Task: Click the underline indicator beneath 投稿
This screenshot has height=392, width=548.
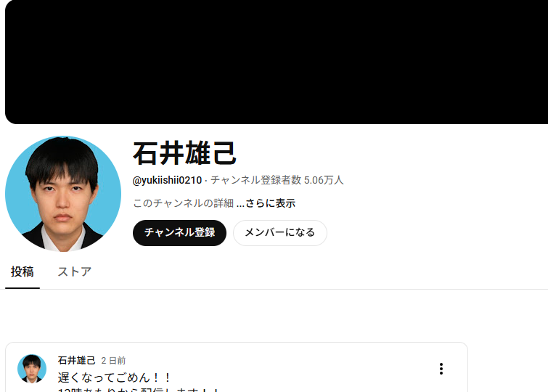Action: click(23, 288)
